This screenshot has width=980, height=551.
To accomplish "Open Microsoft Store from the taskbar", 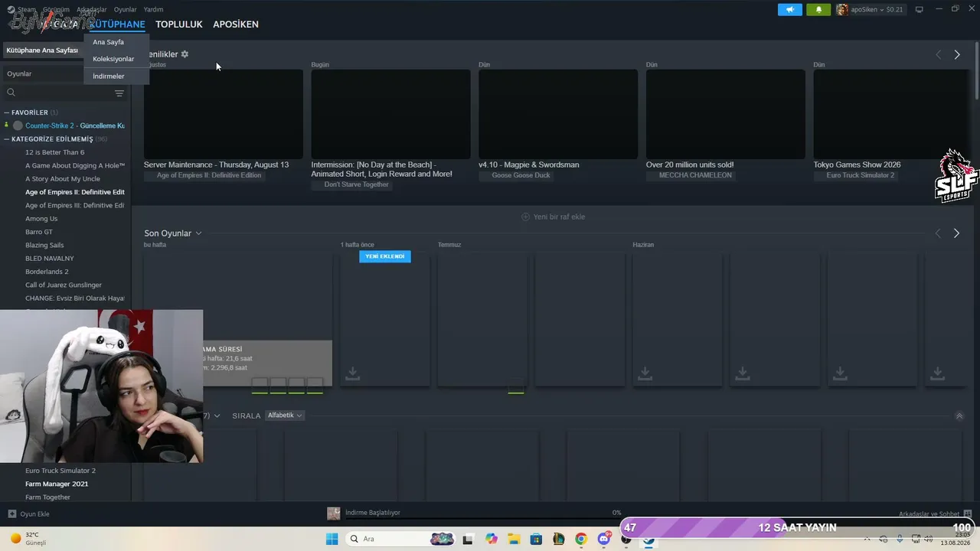I will (x=536, y=539).
